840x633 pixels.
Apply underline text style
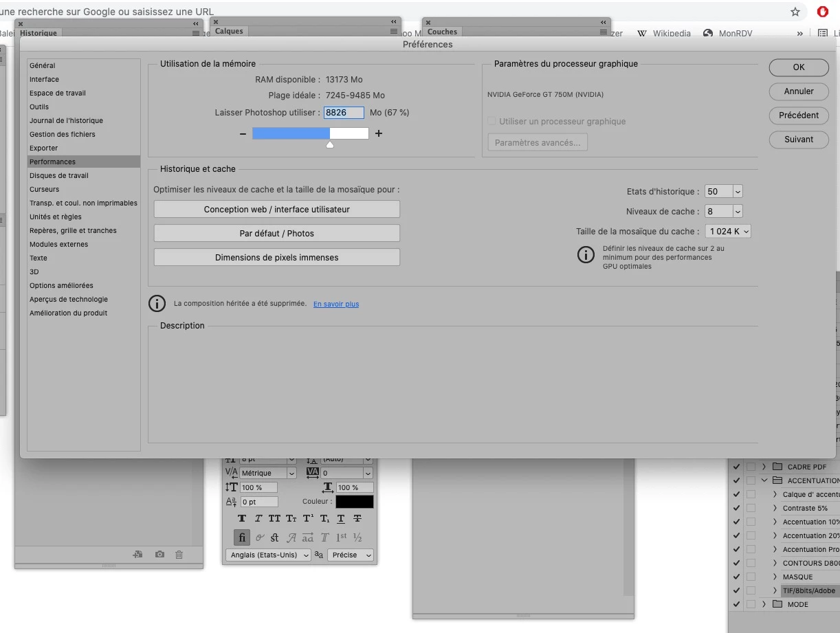pyautogui.click(x=341, y=519)
